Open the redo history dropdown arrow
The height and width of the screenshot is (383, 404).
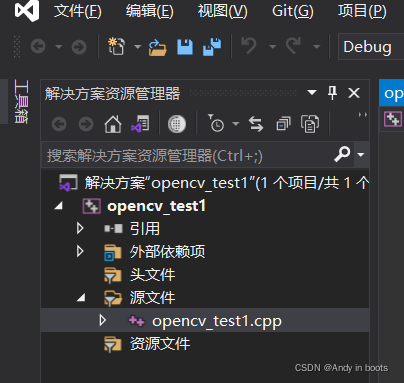pos(317,46)
